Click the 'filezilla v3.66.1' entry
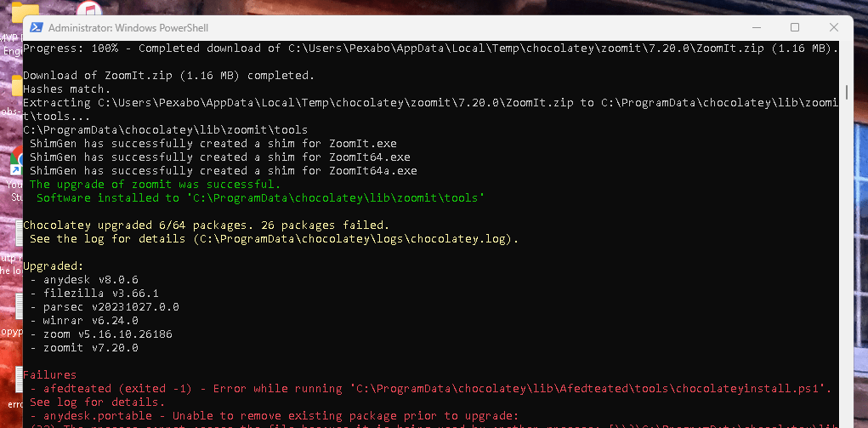The width and height of the screenshot is (868, 428). tap(94, 294)
